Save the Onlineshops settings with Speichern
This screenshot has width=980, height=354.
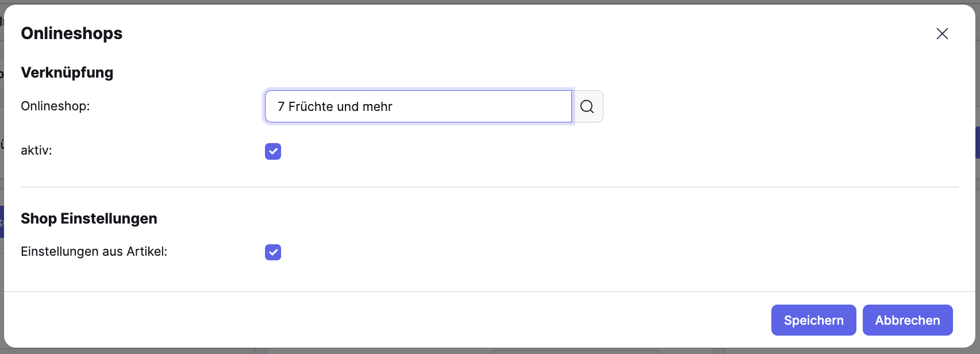point(813,320)
